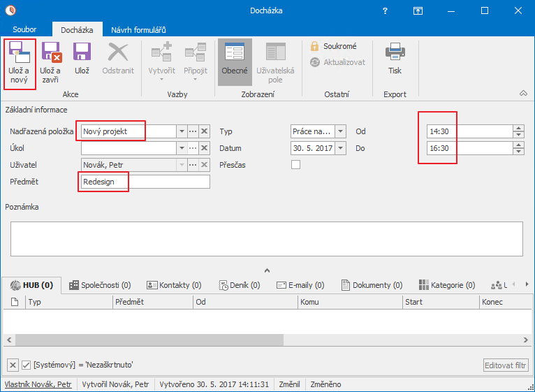Click the Ulož a nový save icon
The image size is (535, 392).
(20, 53)
